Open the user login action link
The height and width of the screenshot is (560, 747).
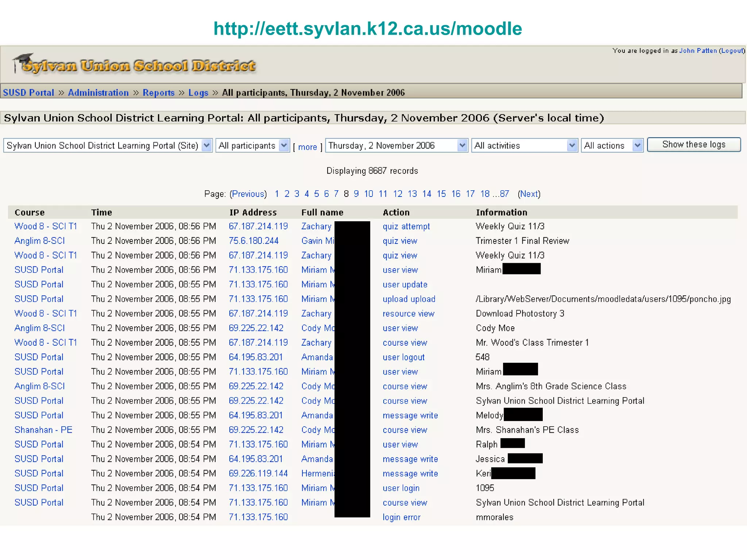(x=401, y=488)
